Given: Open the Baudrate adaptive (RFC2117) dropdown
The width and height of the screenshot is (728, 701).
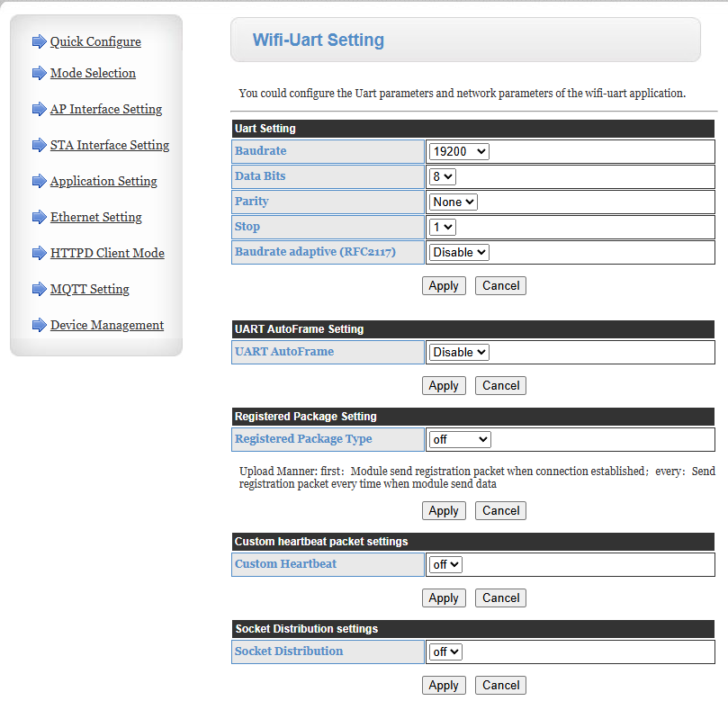Looking at the screenshot, I should click(x=458, y=252).
